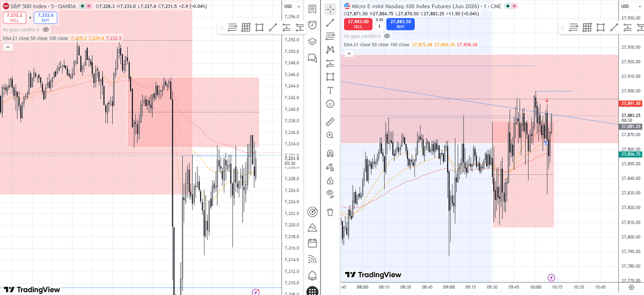
Task: Select rectangle tool in S&P floating toolbar
Action: click(x=259, y=27)
